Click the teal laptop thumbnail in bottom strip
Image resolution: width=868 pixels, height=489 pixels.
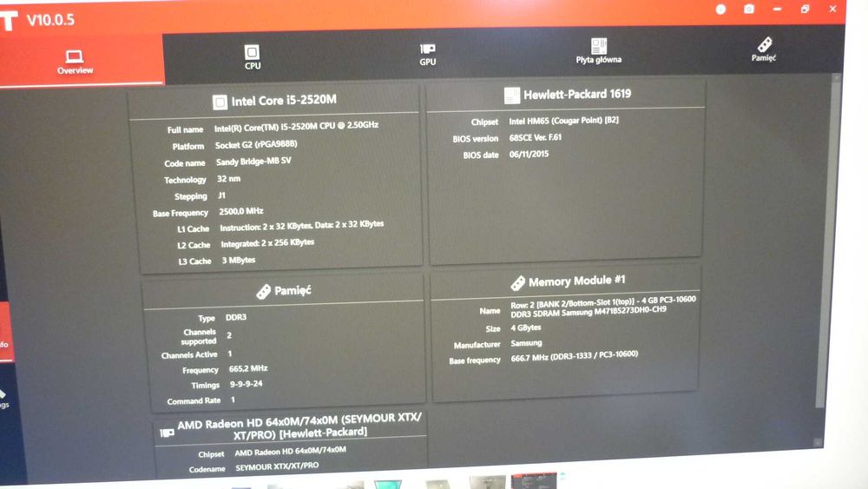[387, 485]
